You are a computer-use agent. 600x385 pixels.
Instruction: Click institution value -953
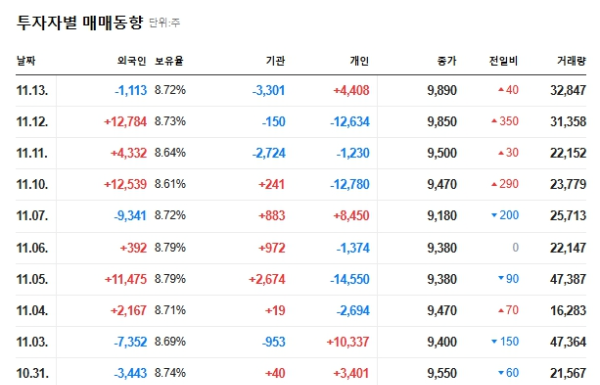click(x=274, y=342)
